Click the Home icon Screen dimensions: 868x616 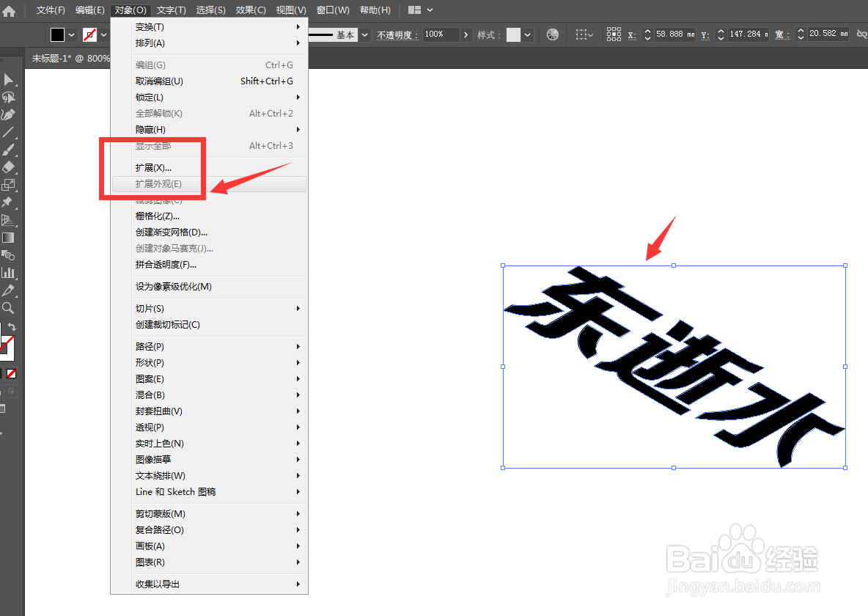pyautogui.click(x=9, y=11)
